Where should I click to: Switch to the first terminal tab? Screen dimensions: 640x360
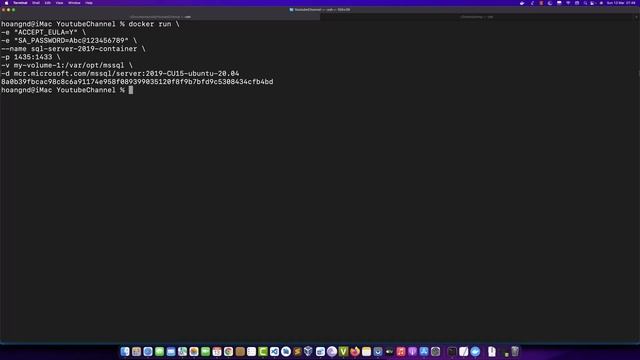[x=160, y=17]
